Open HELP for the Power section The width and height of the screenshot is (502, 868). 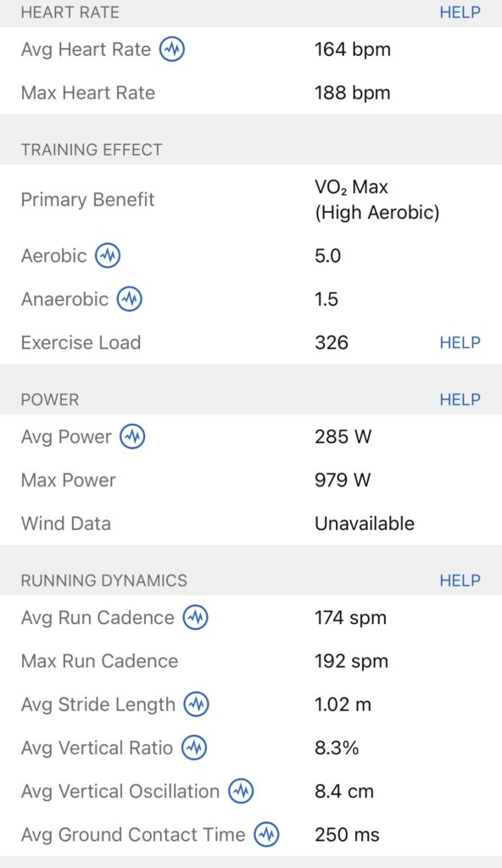459,398
